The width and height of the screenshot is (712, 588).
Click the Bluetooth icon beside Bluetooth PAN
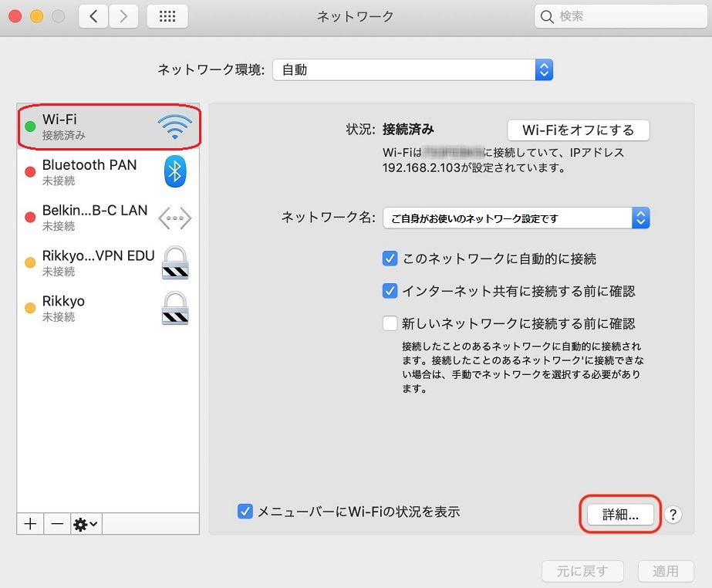tap(175, 172)
